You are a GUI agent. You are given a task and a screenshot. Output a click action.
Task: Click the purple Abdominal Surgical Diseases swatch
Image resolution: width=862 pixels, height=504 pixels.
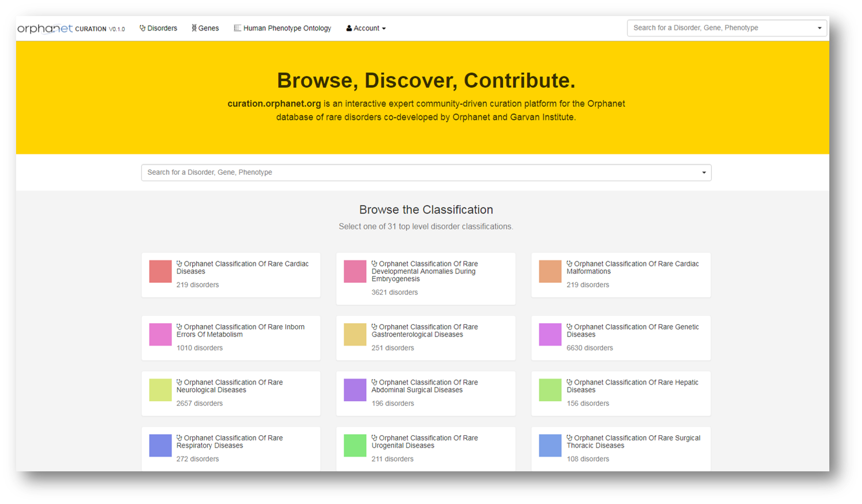[355, 390]
